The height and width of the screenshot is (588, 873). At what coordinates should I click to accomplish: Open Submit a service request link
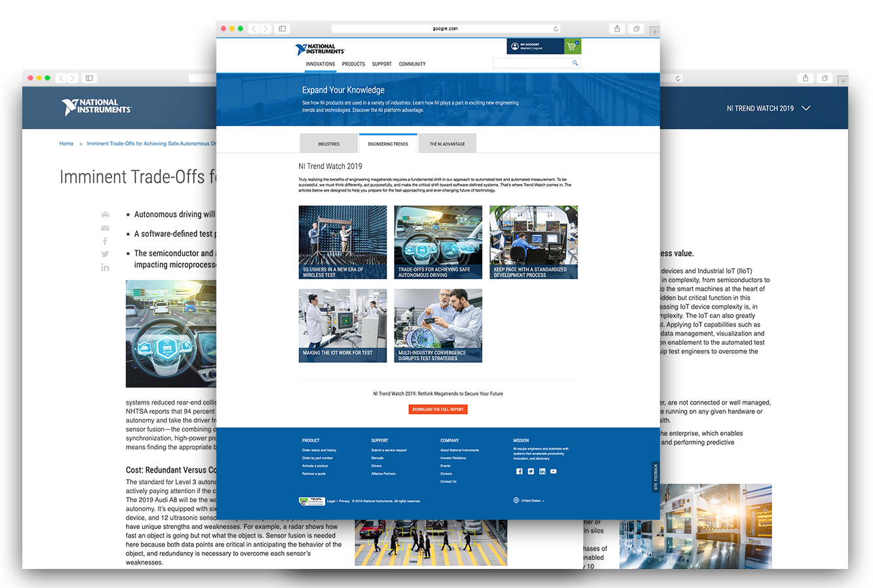389,450
